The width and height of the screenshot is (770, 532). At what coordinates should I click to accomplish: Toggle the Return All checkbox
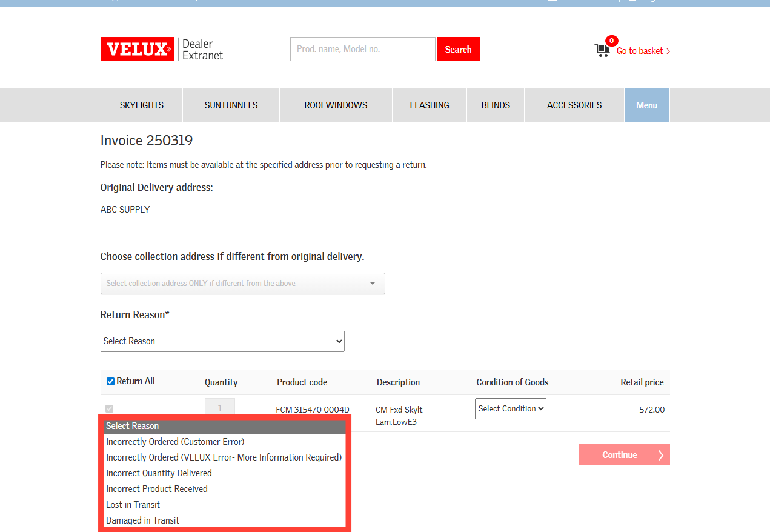(x=110, y=381)
